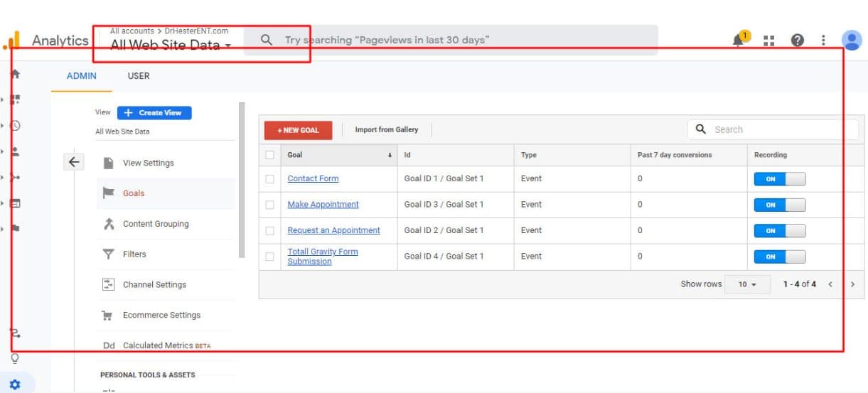Open the Make Appointment goal link
The image size is (868, 393).
(x=323, y=205)
